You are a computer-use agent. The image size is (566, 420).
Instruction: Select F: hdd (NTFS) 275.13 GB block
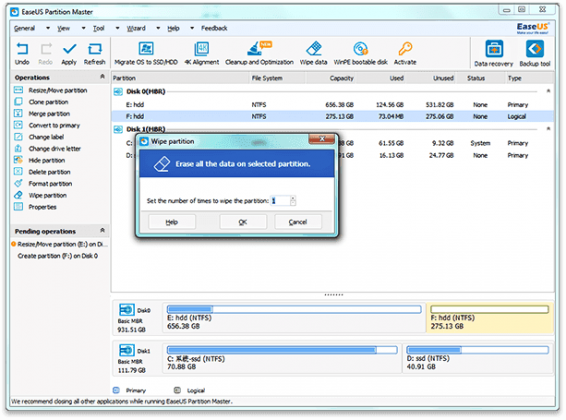490,318
